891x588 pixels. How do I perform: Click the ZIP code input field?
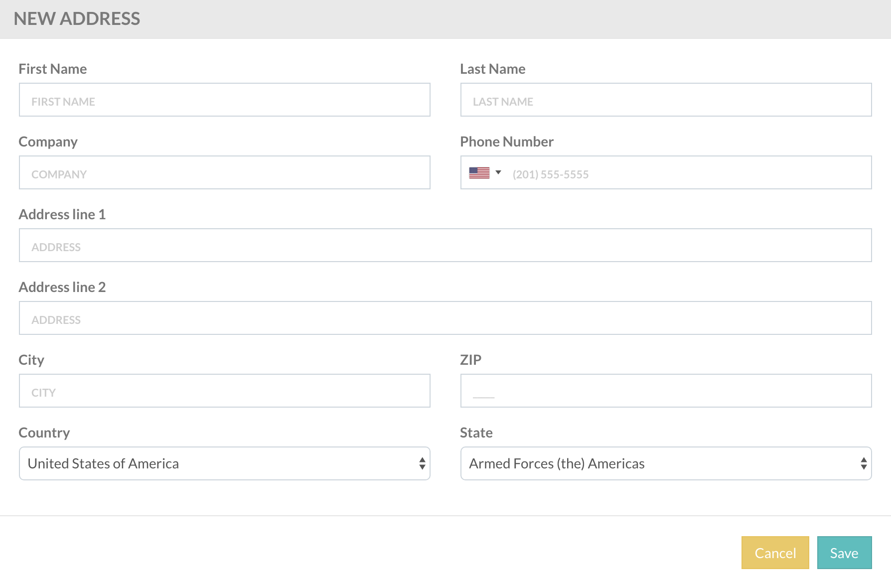666,391
